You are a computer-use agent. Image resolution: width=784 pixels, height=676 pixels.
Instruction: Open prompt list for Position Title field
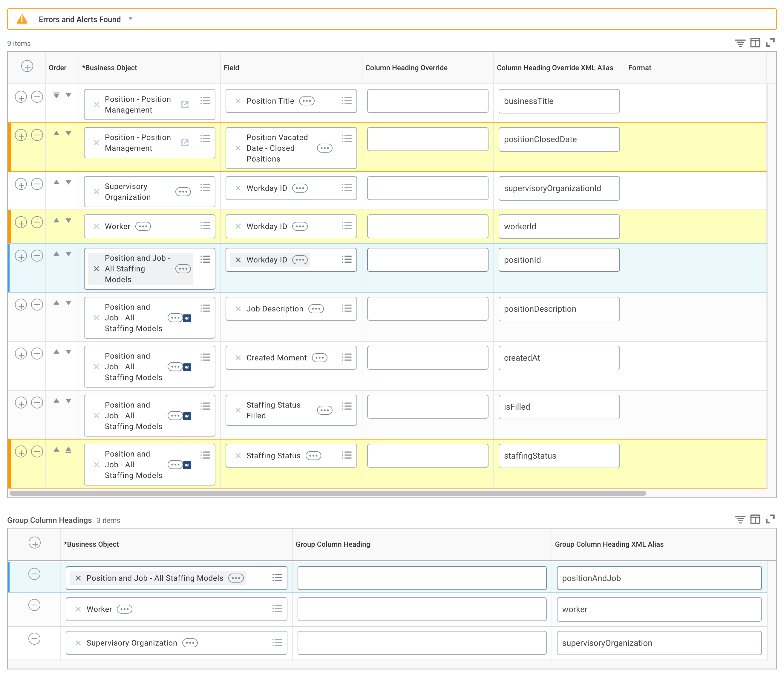tap(347, 101)
